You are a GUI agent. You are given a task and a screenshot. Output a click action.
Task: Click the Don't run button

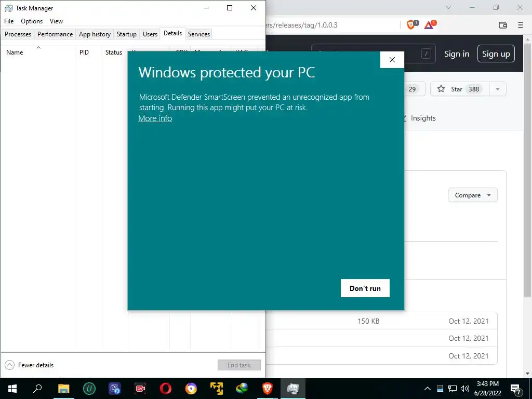365,288
